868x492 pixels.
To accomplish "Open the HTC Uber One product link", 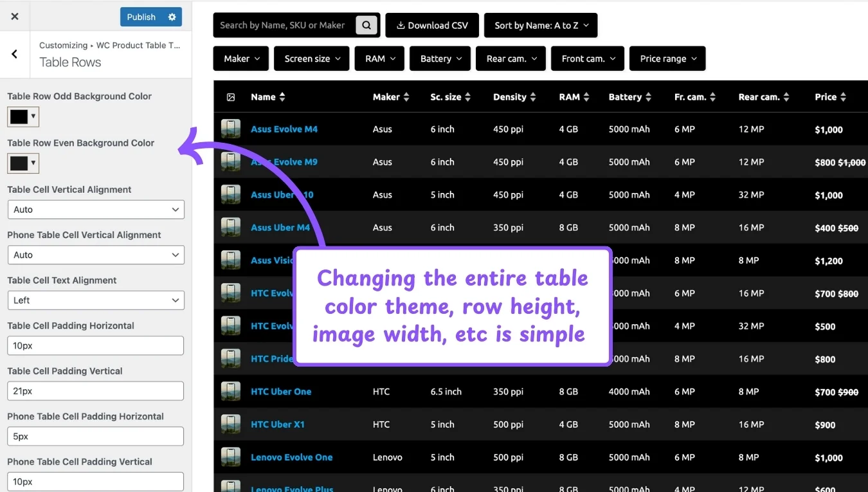I will pos(281,391).
